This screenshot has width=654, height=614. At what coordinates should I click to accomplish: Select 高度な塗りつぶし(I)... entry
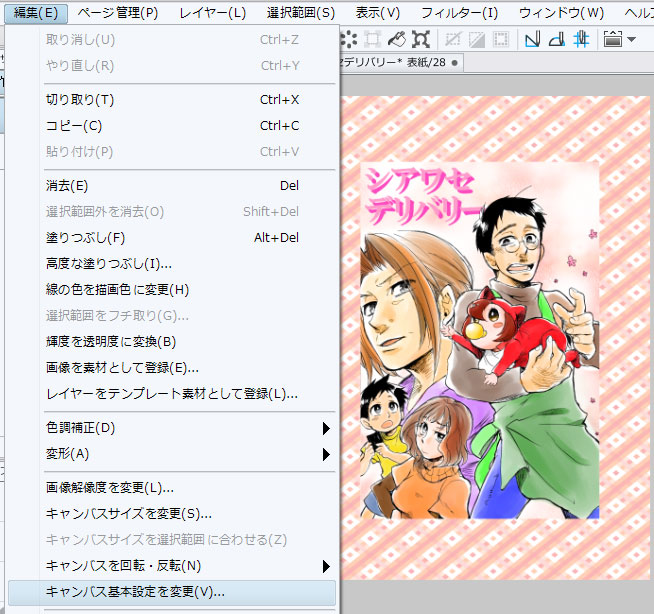pyautogui.click(x=172, y=264)
